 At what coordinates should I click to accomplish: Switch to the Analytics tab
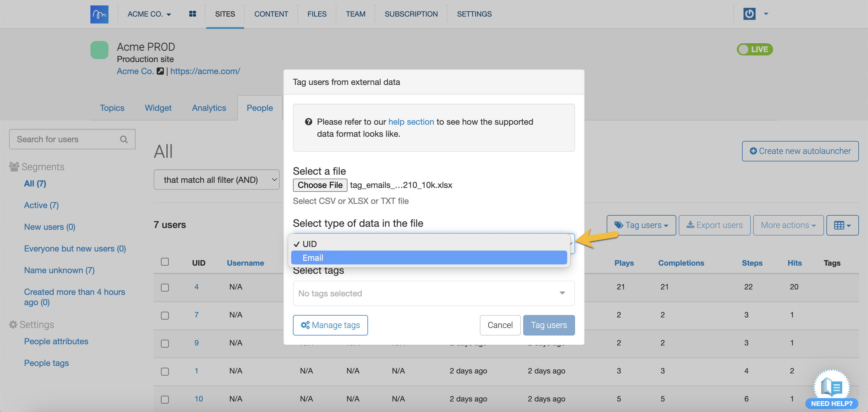(x=209, y=108)
